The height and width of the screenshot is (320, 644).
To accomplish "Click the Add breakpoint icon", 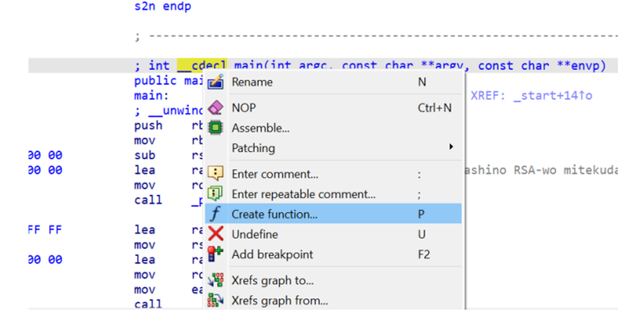I will (215, 254).
